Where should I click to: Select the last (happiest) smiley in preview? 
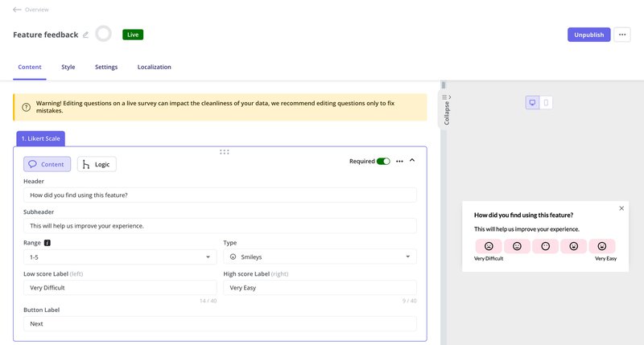point(601,246)
